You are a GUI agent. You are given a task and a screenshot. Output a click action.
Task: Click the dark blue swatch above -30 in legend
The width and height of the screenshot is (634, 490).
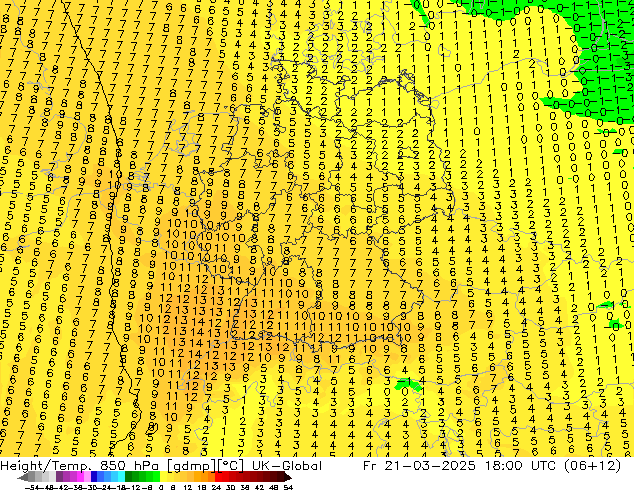click(x=94, y=477)
